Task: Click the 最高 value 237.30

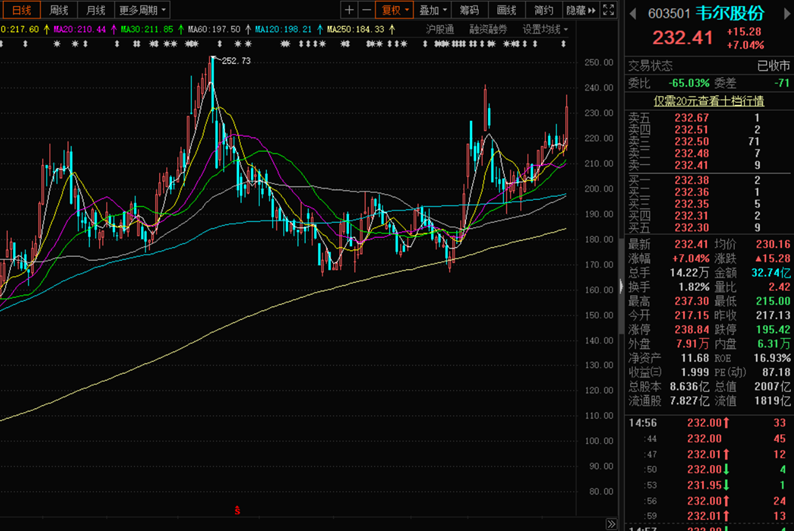Action: [x=691, y=301]
